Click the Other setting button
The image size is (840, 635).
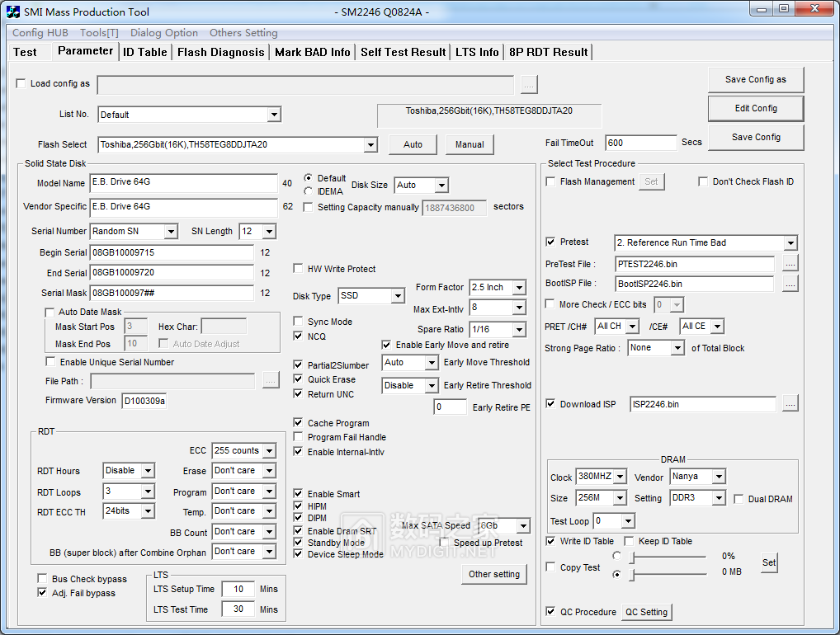[493, 574]
